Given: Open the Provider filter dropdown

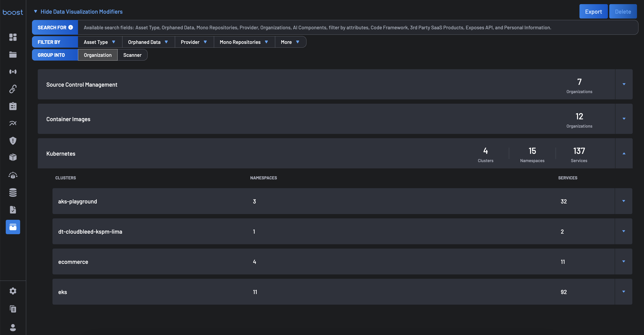Looking at the screenshot, I should [194, 42].
